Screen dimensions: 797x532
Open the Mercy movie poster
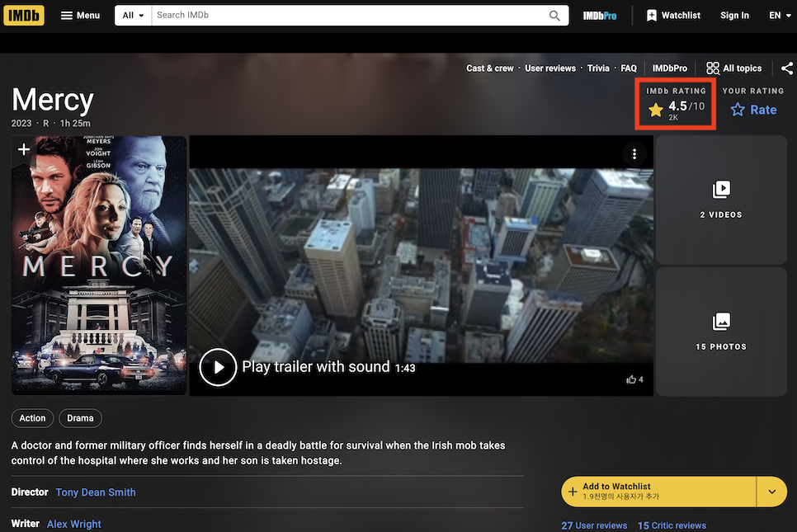tap(99, 266)
